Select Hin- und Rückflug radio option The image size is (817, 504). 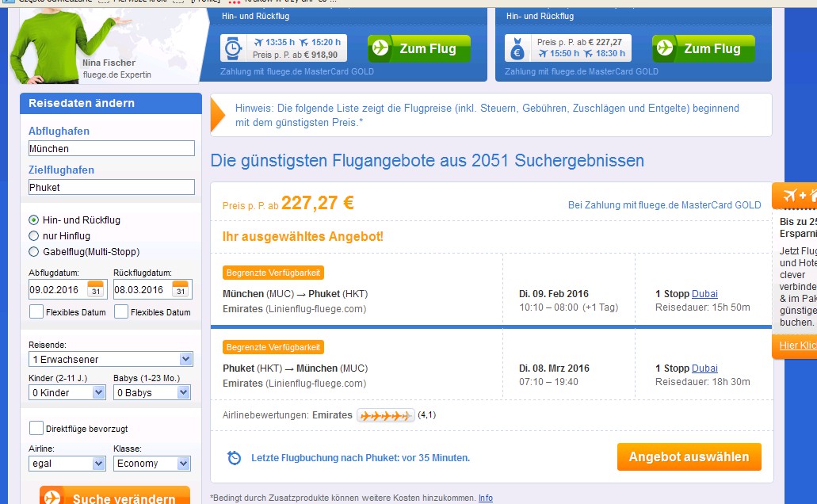(34, 220)
